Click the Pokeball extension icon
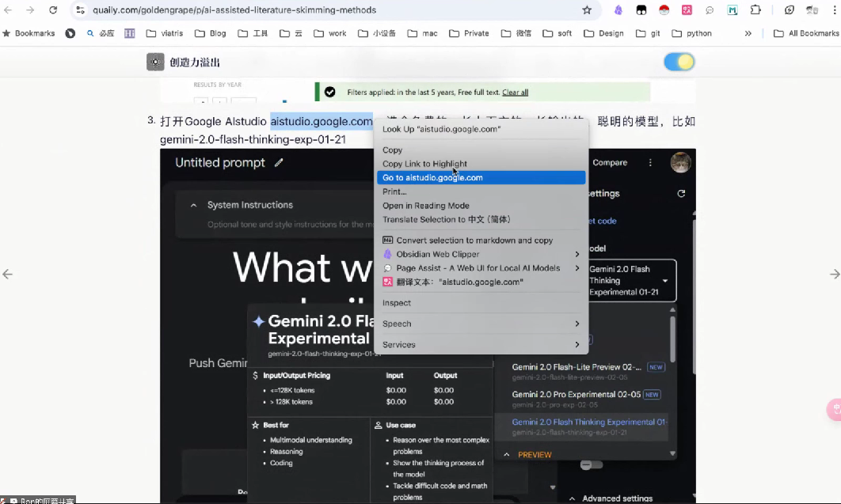Screen dimensions: 841x504 tap(664, 9)
